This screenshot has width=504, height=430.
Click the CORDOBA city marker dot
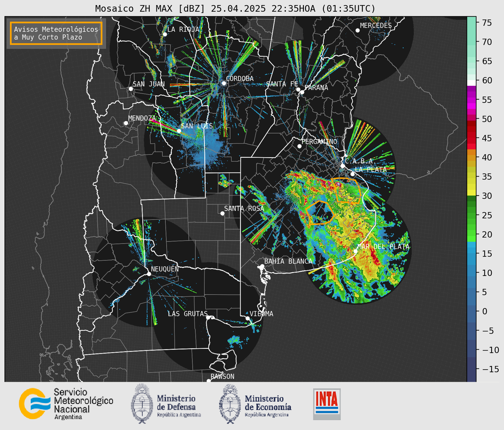pyautogui.click(x=224, y=83)
